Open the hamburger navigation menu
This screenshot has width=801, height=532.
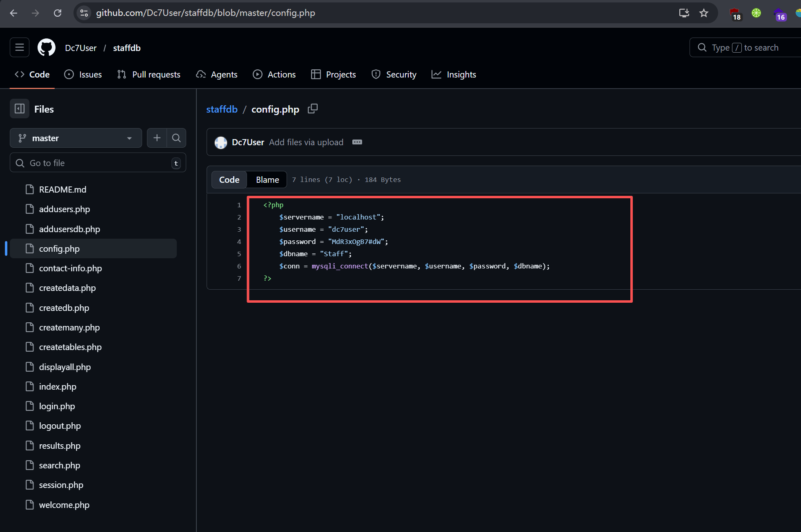tap(20, 48)
